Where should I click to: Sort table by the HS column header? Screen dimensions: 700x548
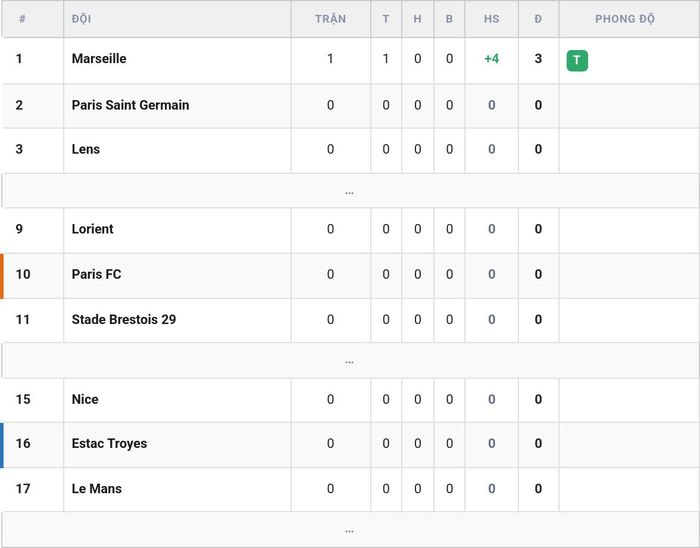click(x=492, y=19)
